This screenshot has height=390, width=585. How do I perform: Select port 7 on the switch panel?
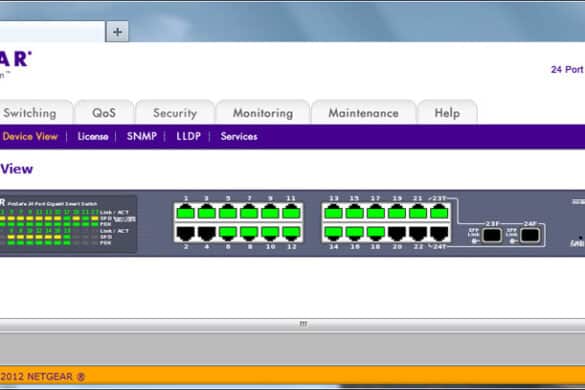click(x=249, y=212)
